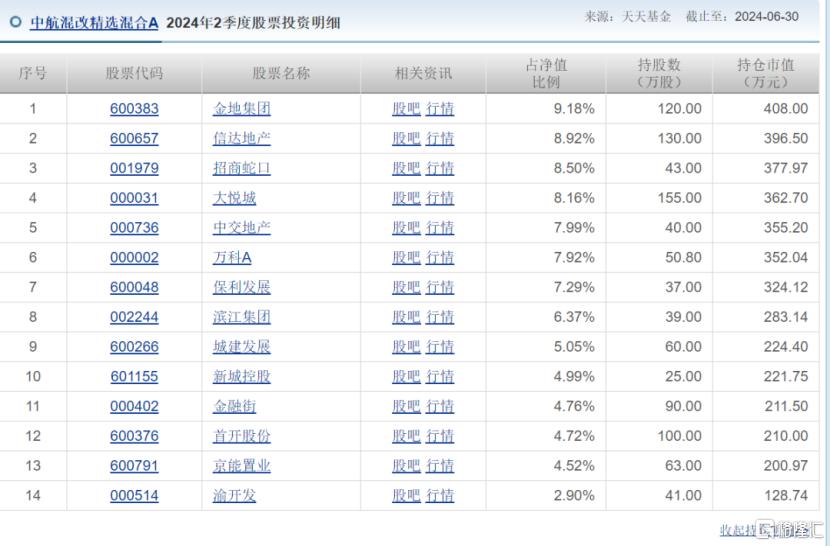Open 股吧 forum for 首开股份

click(x=406, y=436)
